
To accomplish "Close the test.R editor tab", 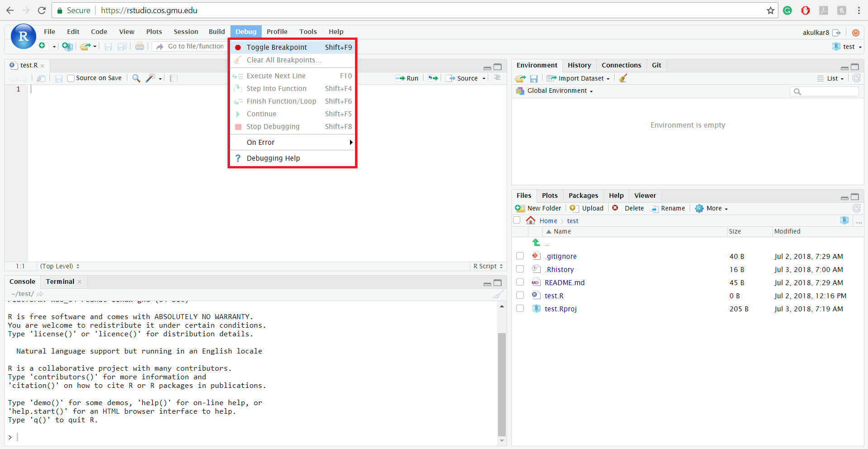I will pyautogui.click(x=43, y=66).
